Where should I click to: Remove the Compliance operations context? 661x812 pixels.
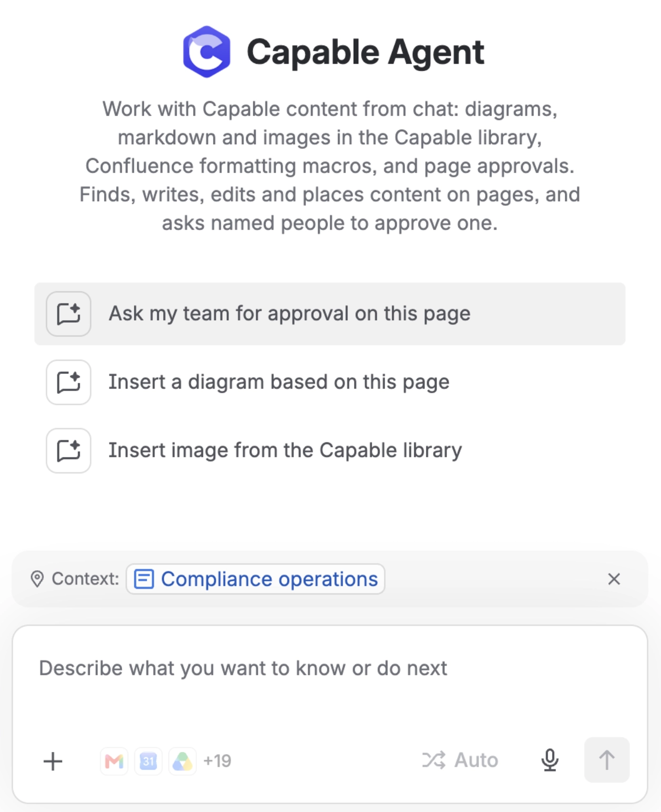pos(614,579)
